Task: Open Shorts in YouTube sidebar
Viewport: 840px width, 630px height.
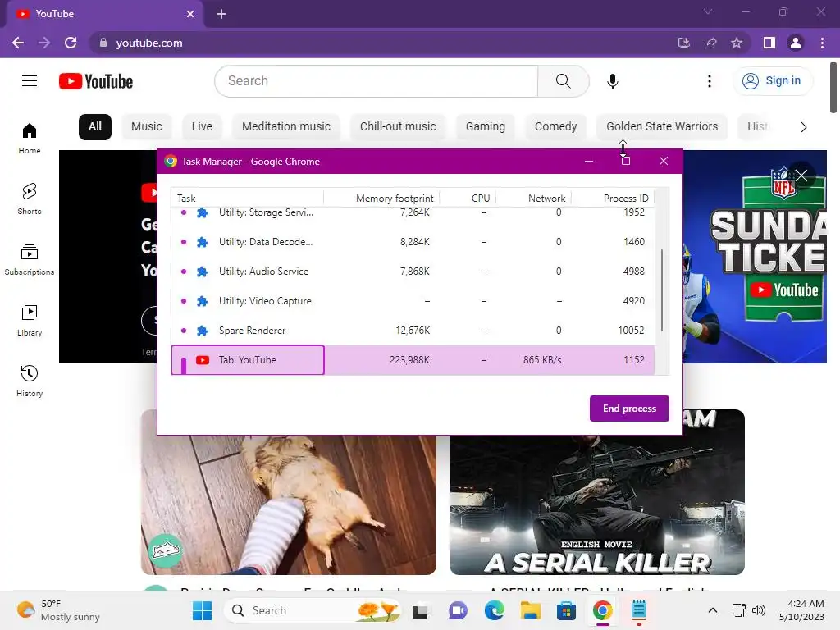Action: pos(30,199)
